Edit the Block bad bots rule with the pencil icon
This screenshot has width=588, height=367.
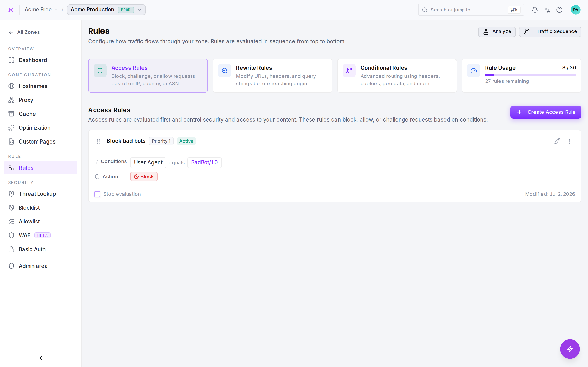557,141
